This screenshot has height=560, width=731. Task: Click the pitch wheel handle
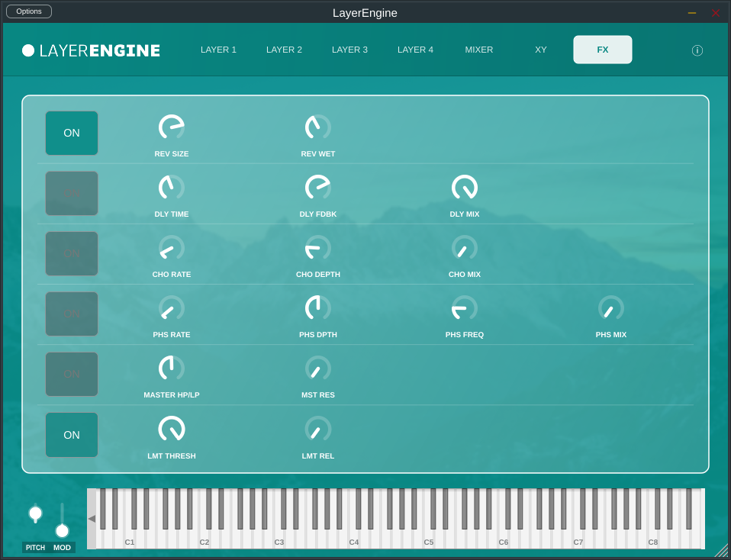coord(35,513)
